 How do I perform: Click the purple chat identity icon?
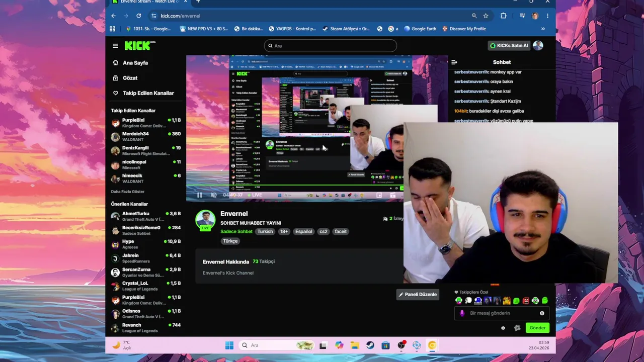[462, 313]
